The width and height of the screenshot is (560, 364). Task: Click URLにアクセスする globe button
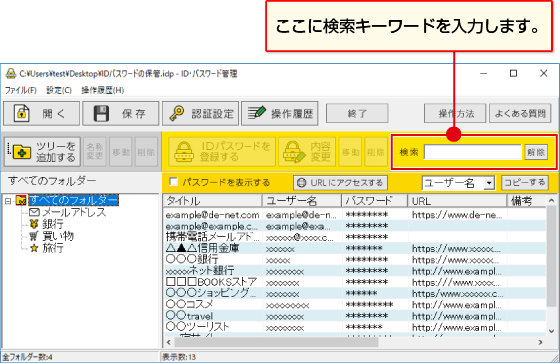340,183
